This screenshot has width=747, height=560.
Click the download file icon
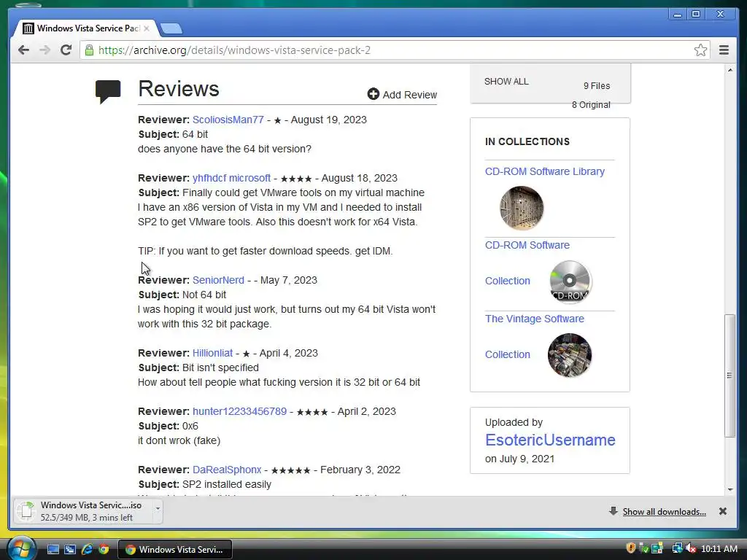click(x=26, y=511)
